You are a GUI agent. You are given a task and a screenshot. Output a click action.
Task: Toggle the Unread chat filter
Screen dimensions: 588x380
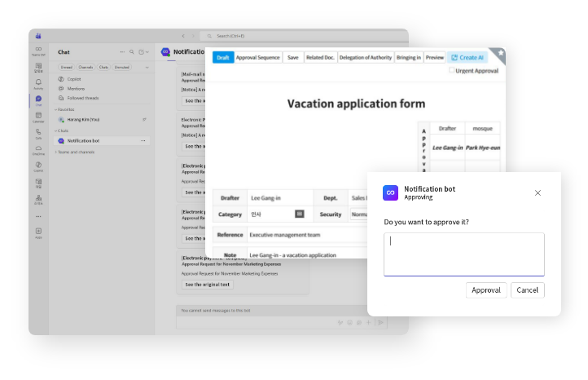pyautogui.click(x=67, y=67)
